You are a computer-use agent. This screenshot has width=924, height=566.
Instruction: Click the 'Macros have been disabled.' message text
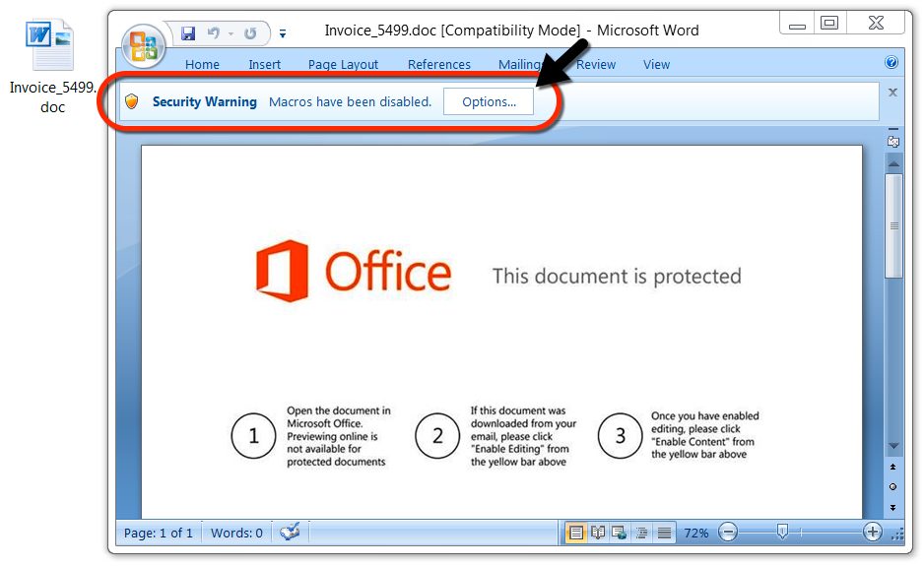pyautogui.click(x=350, y=102)
